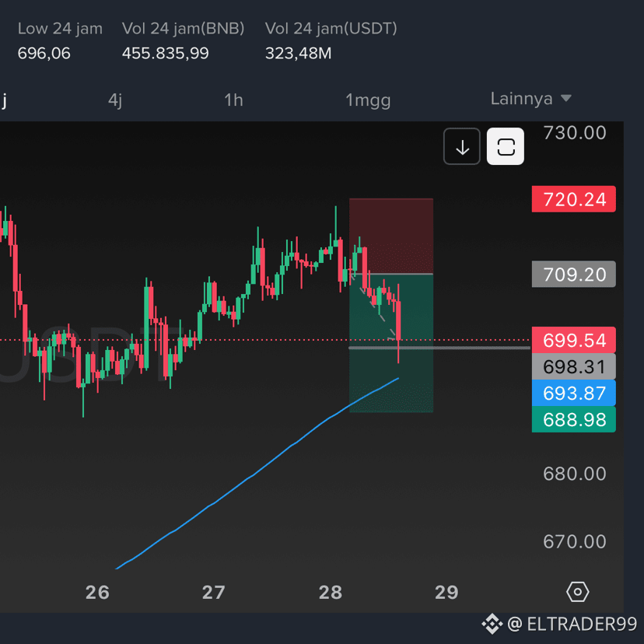Click the green 688.98 take-profit label

pos(574,419)
